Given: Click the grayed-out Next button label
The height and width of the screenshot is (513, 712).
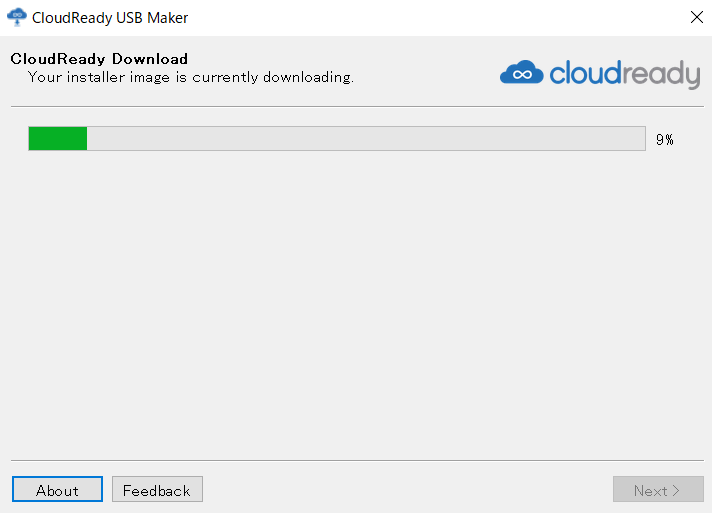Looking at the screenshot, I should tap(651, 491).
